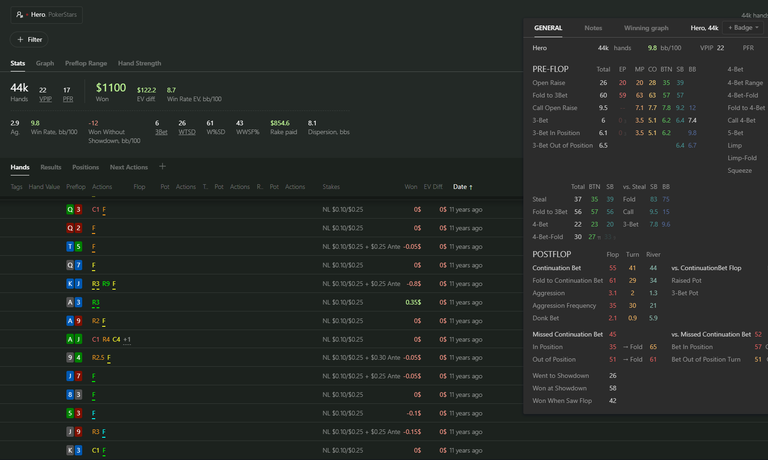Click the R3 R9 F actions in KJ row
This screenshot has height=460, width=768.
[x=104, y=284]
